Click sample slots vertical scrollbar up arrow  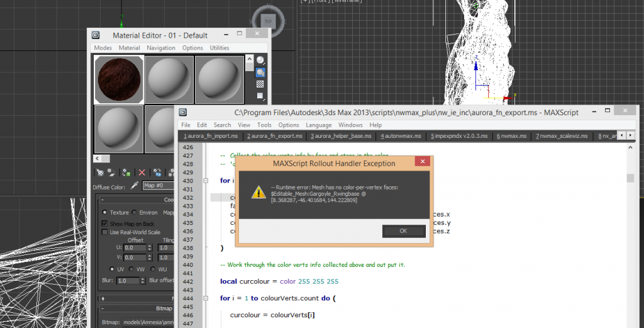[249, 59]
